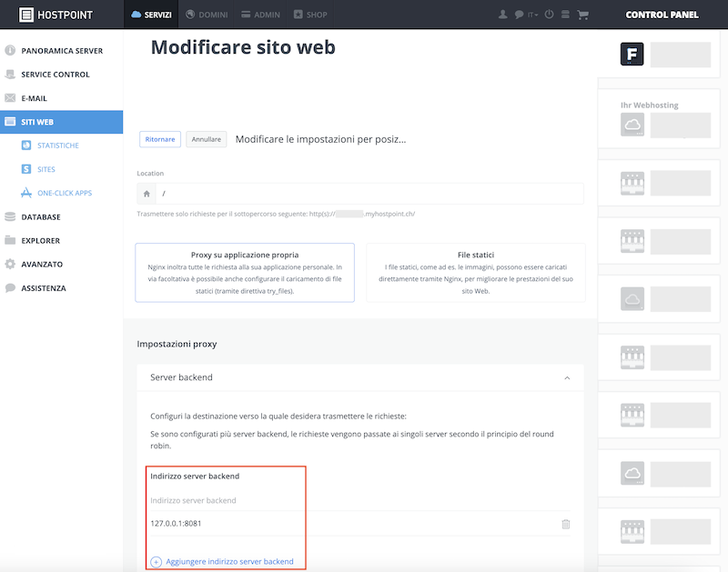Screen dimensions: 728x572
Task: Switch to the Admin tab
Action: click(x=260, y=15)
